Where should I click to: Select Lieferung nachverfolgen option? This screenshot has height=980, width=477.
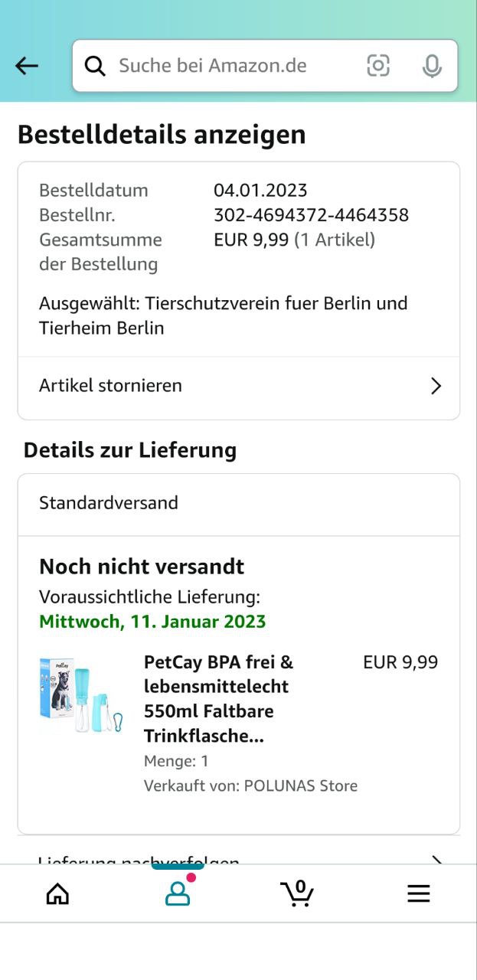pos(139,861)
